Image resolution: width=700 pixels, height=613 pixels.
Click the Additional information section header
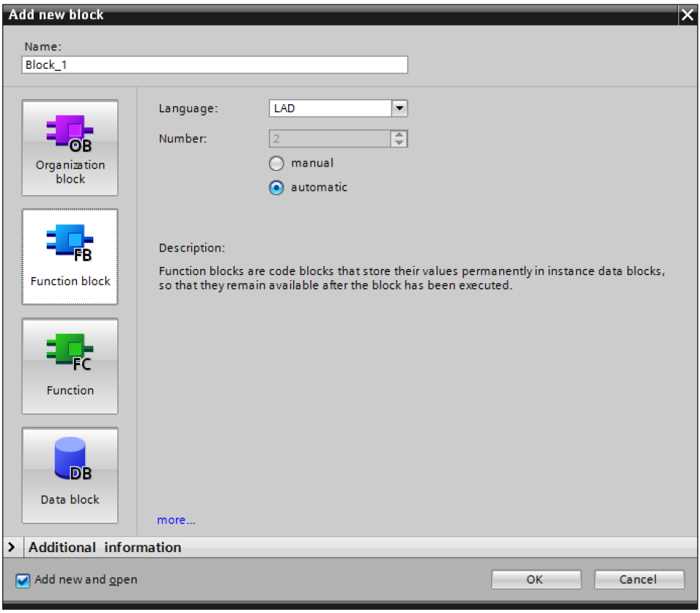[x=105, y=547]
